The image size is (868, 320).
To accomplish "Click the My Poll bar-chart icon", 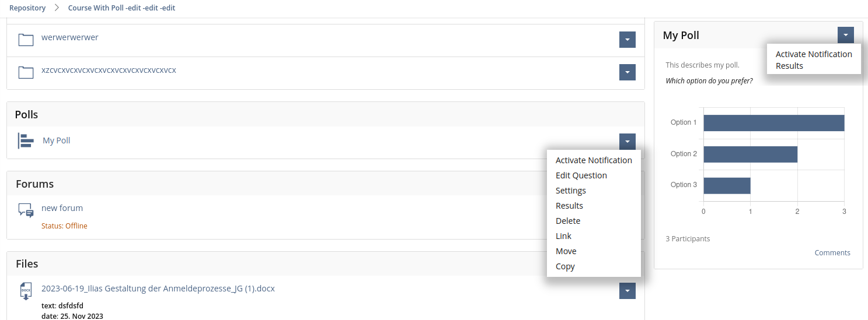I will pyautogui.click(x=26, y=141).
